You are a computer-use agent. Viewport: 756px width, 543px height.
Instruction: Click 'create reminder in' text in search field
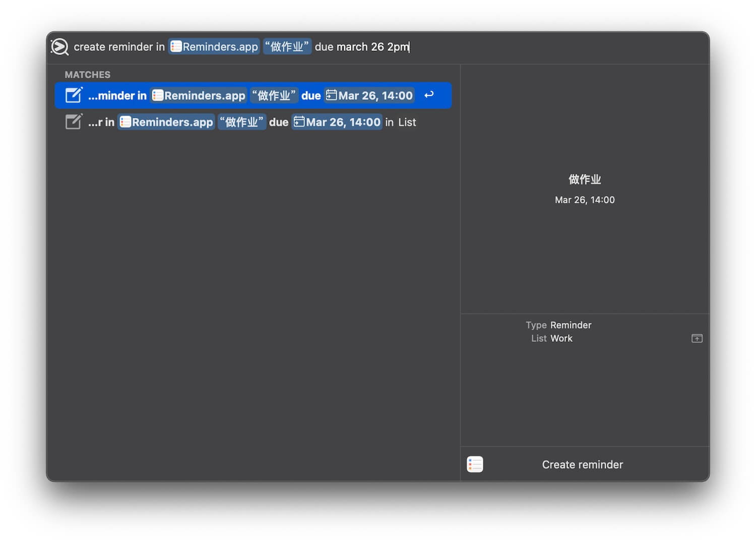tap(119, 47)
